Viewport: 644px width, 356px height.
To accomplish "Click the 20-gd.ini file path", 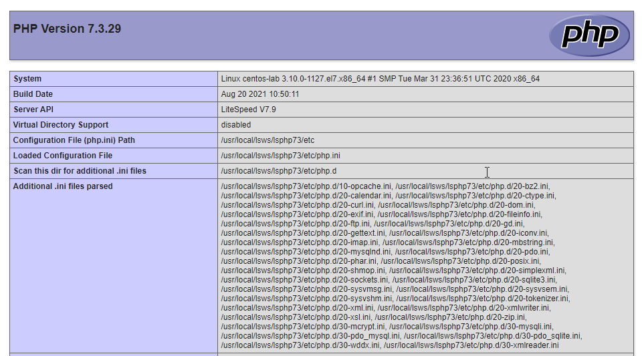I will pos(449,224).
